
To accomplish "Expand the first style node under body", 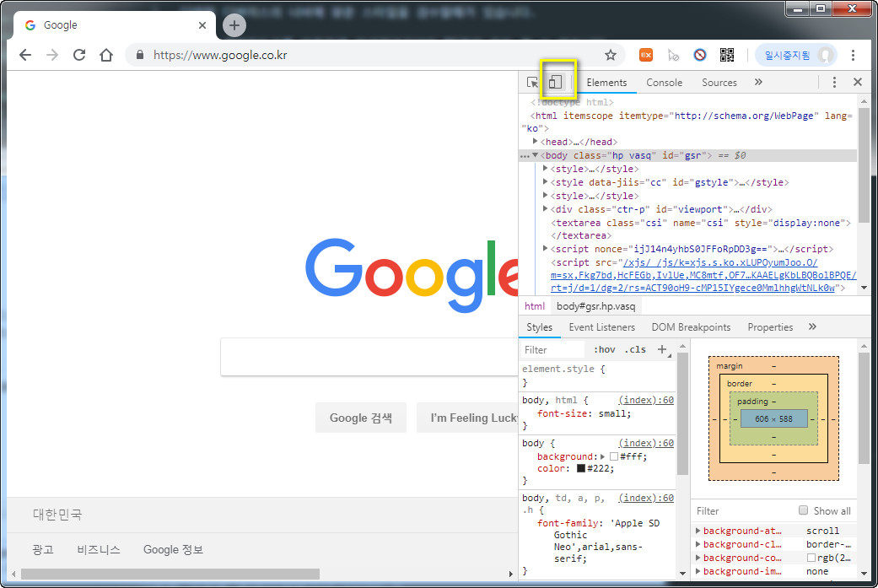I will point(546,169).
